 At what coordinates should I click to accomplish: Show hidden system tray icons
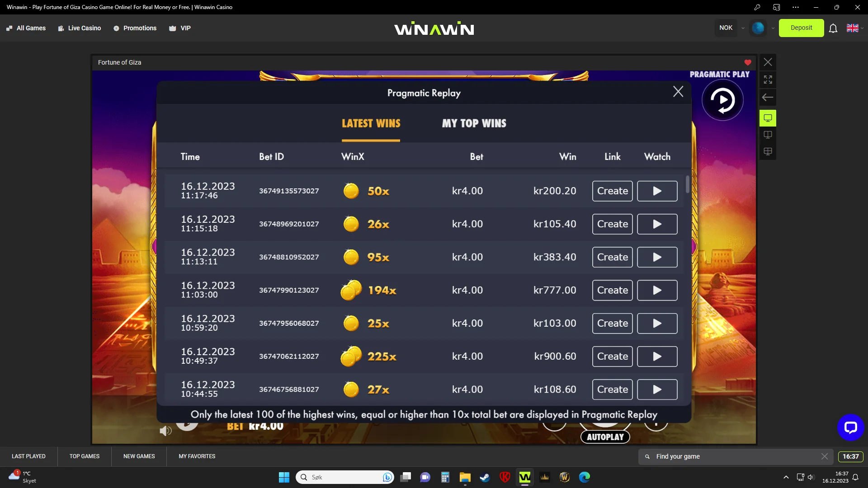point(786,477)
